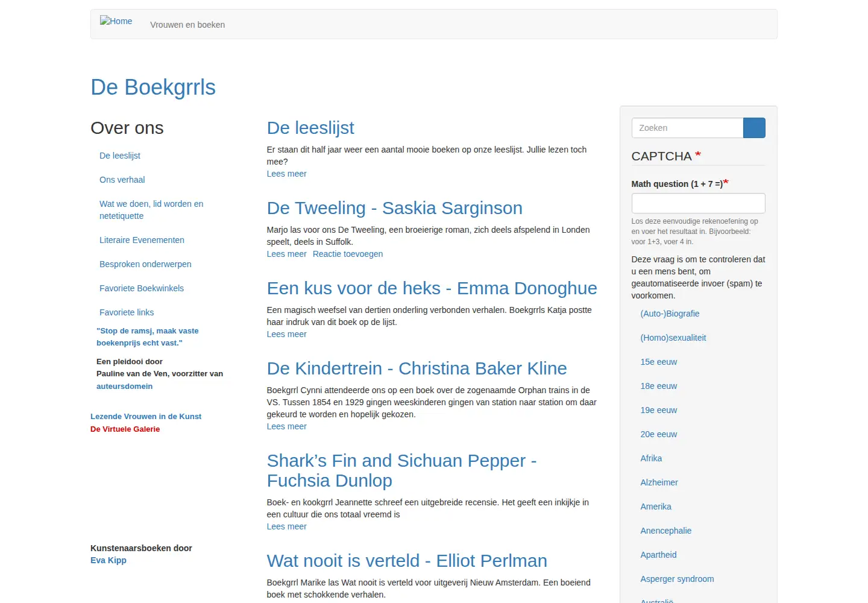
Task: Open the 18e eeuw category
Action: 659,386
